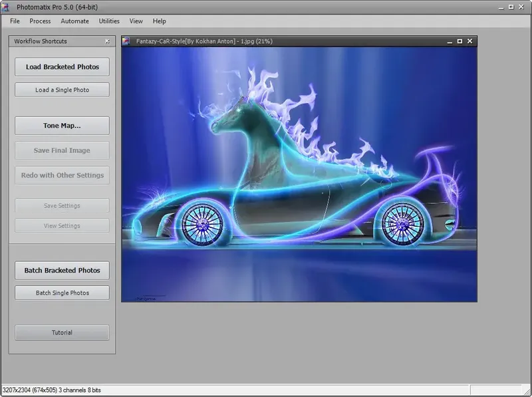Viewport: 532px width, 397px height.
Task: Click the image window's document icon
Action: coord(126,41)
